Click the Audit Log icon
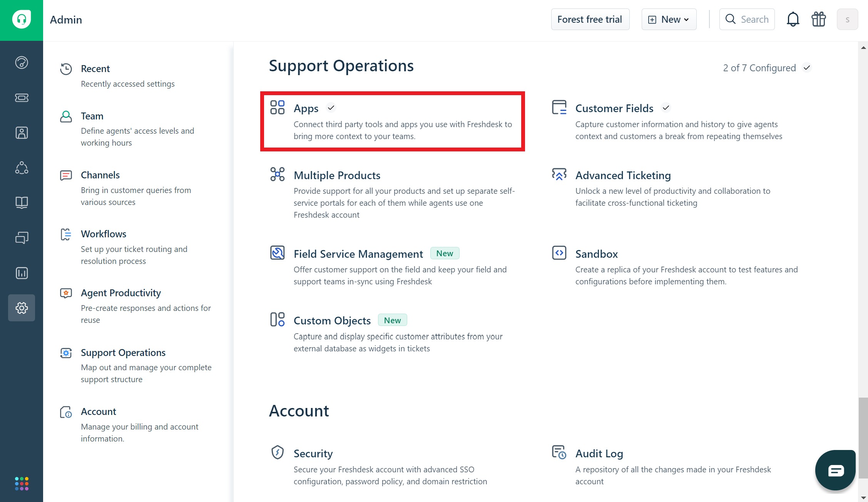 (559, 452)
